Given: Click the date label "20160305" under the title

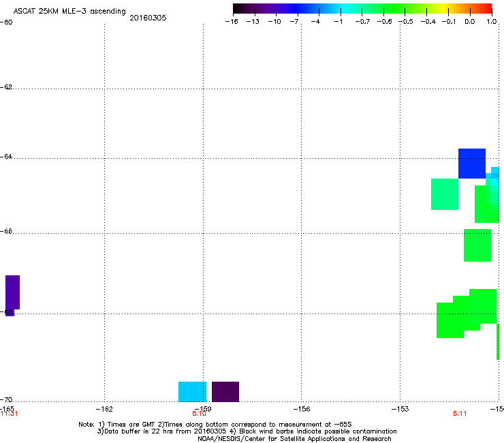Looking at the screenshot, I should [148, 18].
